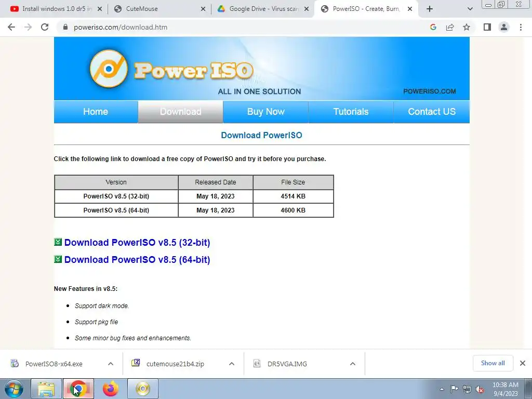Click the browser forward arrow

(28, 27)
